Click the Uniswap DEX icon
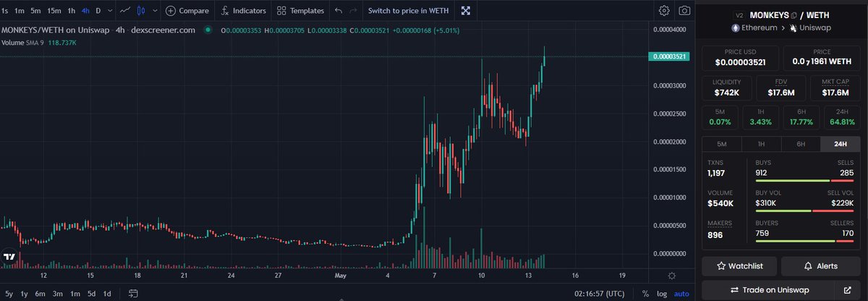Image resolution: width=868 pixels, height=301 pixels. tap(792, 28)
